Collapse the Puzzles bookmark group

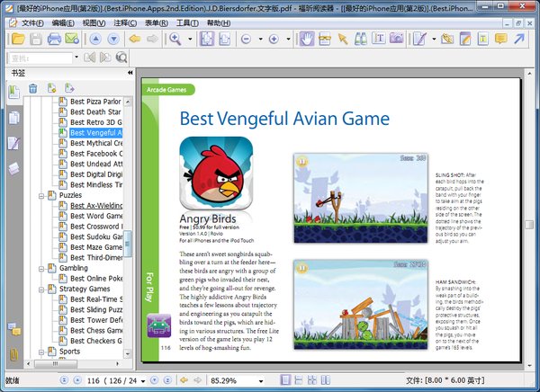(41, 196)
